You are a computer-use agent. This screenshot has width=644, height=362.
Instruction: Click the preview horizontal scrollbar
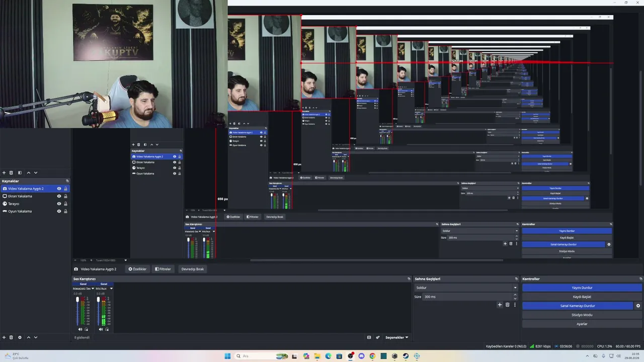pyautogui.click(x=376, y=260)
